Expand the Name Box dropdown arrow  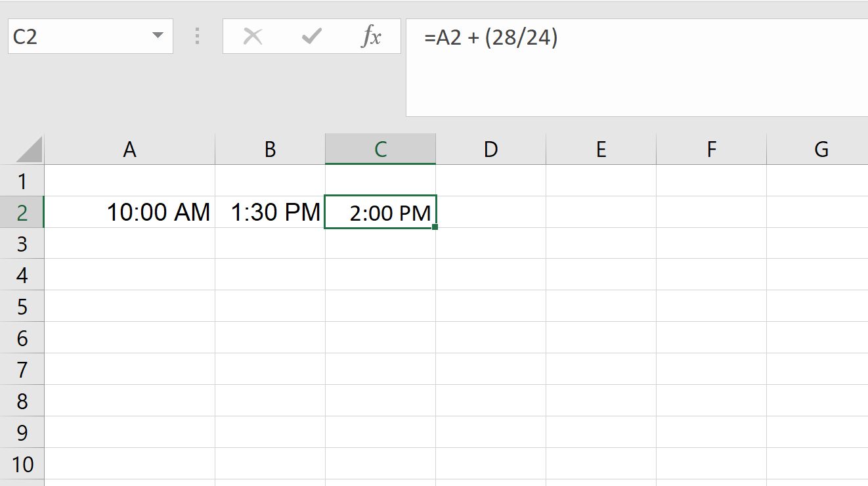tap(158, 35)
